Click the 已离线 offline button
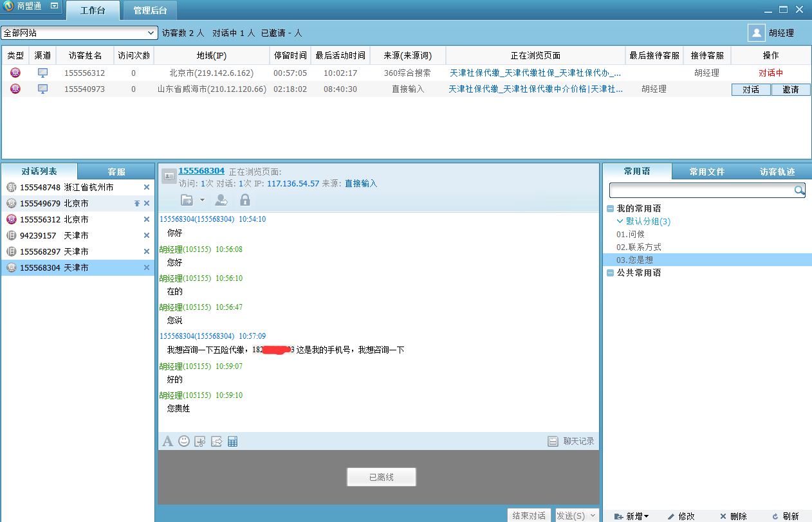Screen dimensions: 812x522 [x=382, y=477]
